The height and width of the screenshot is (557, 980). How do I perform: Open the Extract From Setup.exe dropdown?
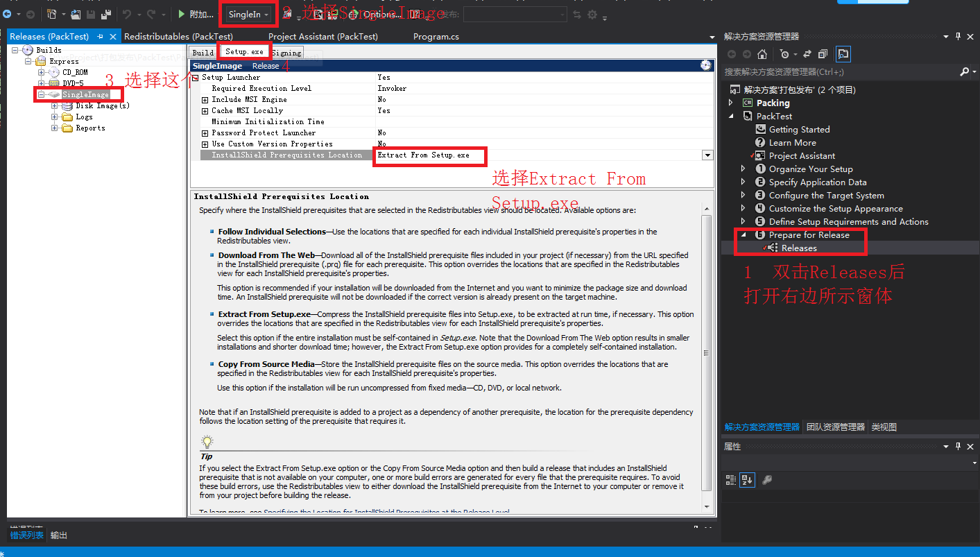(707, 155)
